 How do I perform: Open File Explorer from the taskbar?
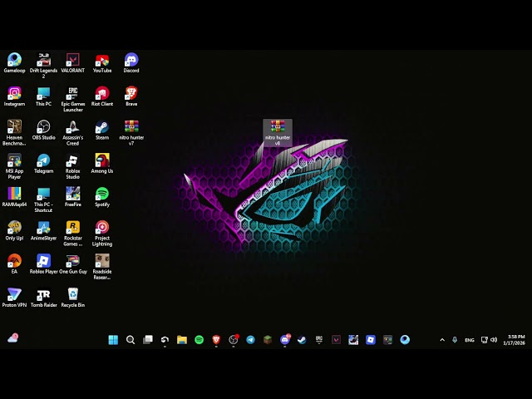point(182,340)
